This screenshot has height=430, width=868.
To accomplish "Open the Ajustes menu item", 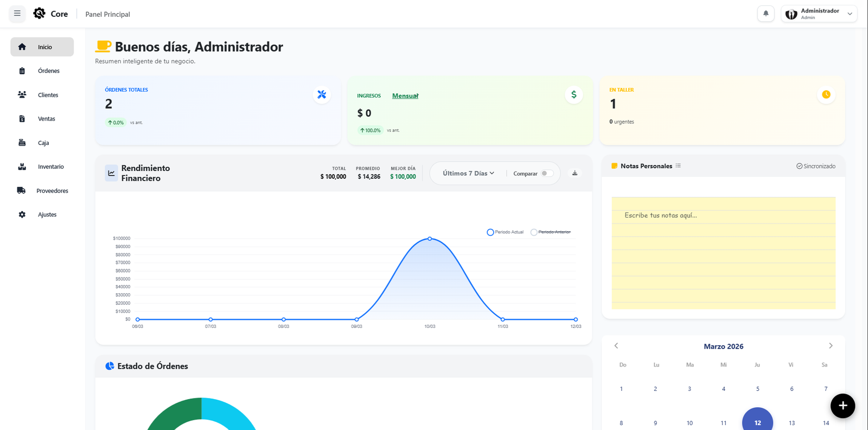I will coord(42,214).
